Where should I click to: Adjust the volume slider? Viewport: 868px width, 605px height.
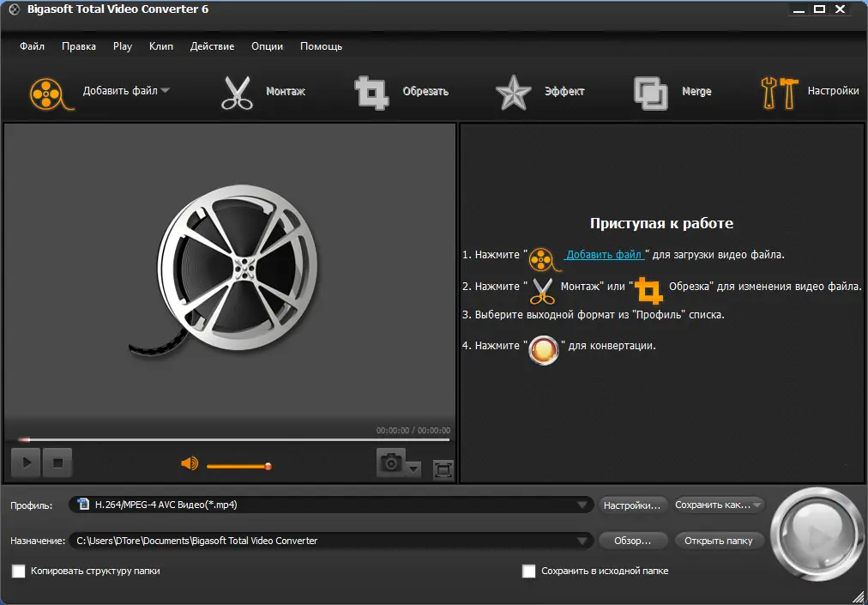point(240,467)
